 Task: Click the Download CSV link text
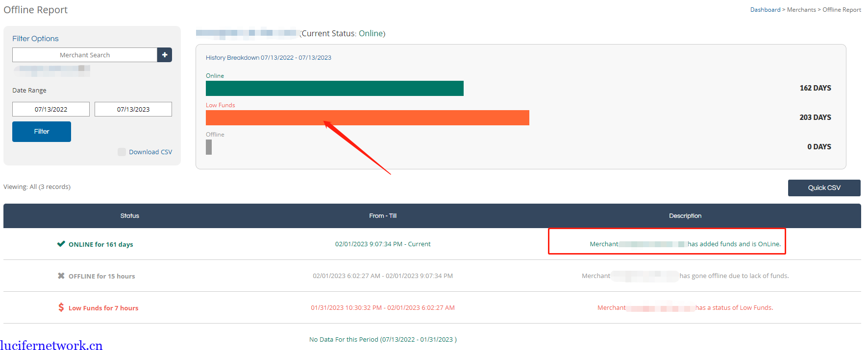click(150, 152)
